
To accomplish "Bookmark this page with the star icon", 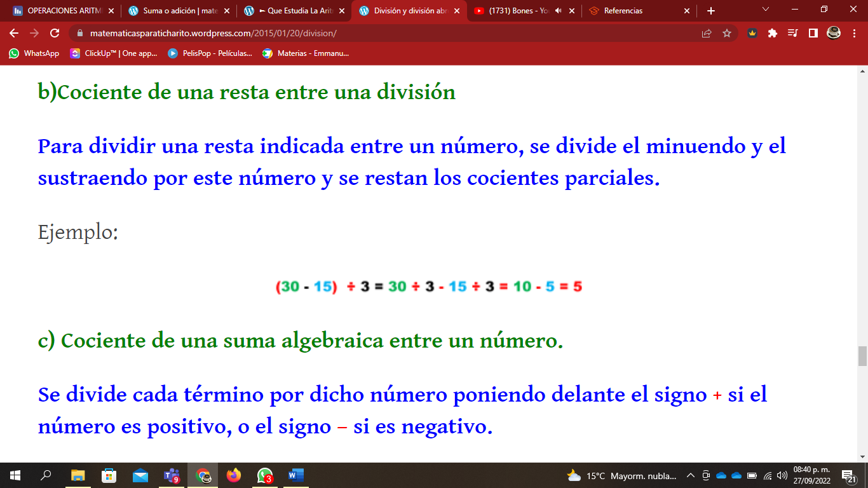I will [727, 33].
